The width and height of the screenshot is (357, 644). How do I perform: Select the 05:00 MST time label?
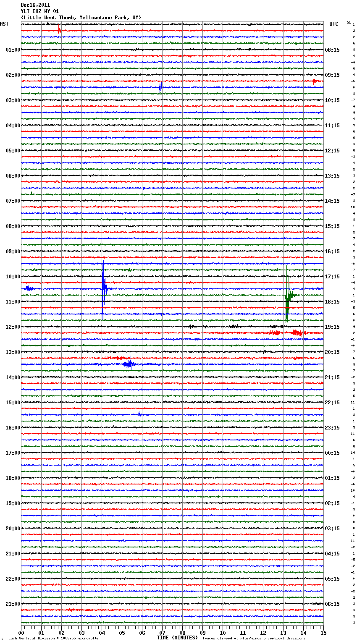pos(13,151)
